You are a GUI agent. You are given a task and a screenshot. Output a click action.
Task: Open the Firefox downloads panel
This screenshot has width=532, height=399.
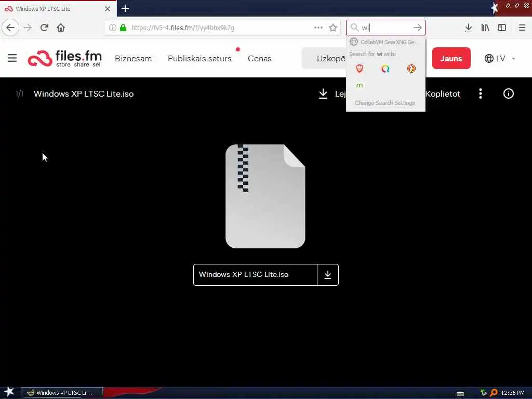pyautogui.click(x=468, y=28)
